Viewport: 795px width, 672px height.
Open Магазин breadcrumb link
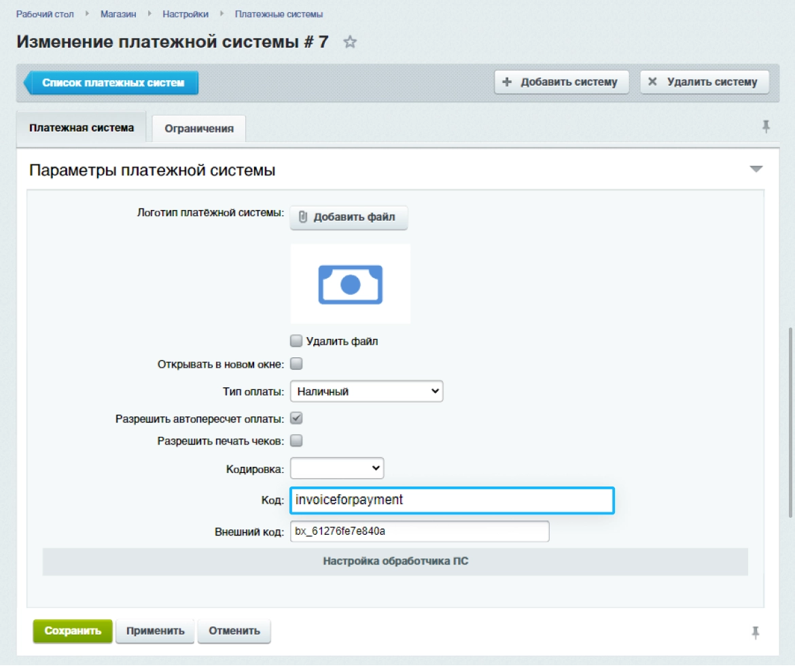pos(118,14)
